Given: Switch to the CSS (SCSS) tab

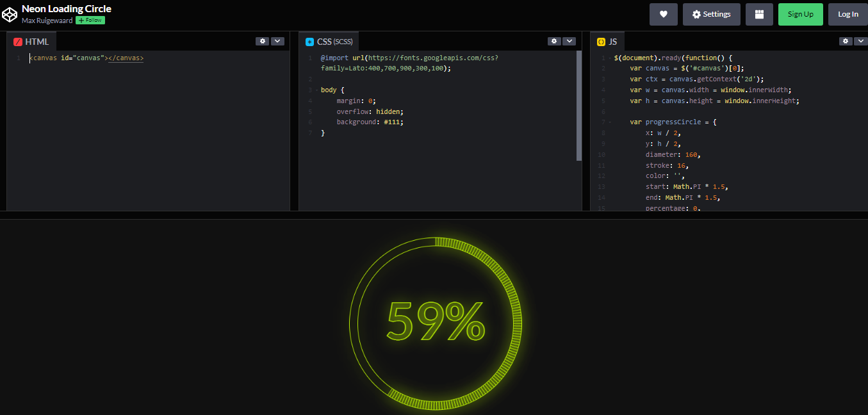Looking at the screenshot, I should coord(329,41).
